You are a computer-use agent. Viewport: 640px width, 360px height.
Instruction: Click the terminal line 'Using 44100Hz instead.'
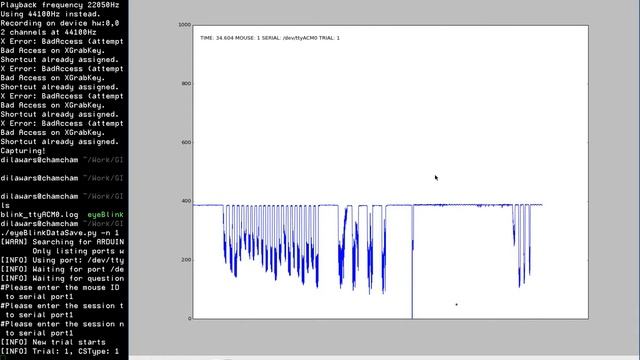pyautogui.click(x=51, y=14)
